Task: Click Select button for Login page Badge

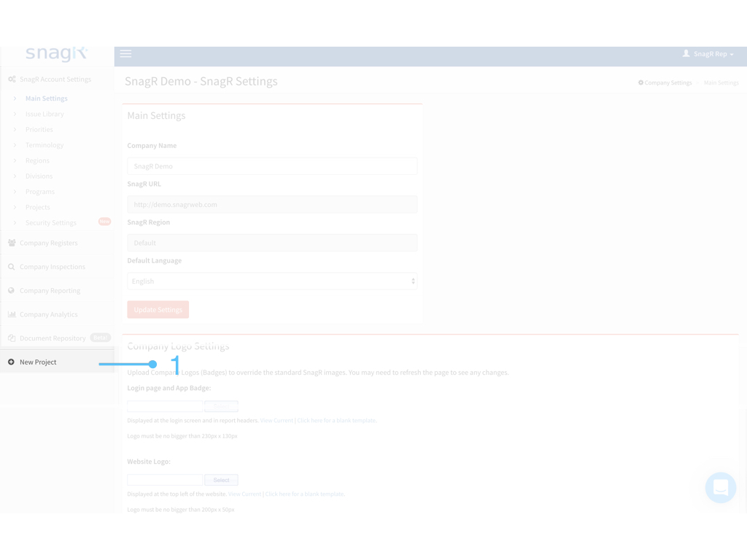Action: 221,406
